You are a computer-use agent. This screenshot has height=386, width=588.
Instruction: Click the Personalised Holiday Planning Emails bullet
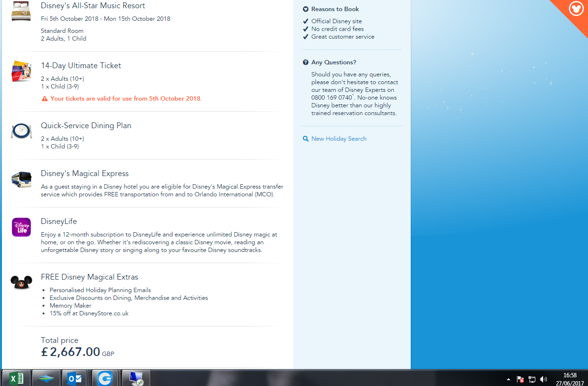tap(100, 290)
